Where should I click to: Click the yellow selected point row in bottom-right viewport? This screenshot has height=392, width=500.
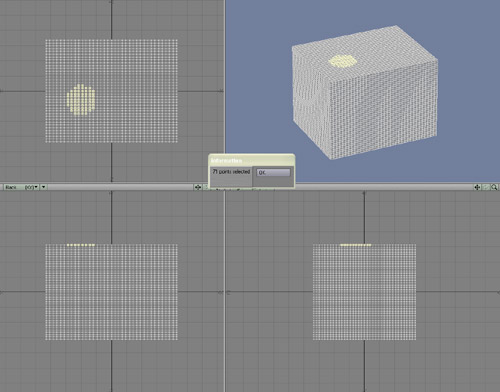pyautogui.click(x=355, y=245)
